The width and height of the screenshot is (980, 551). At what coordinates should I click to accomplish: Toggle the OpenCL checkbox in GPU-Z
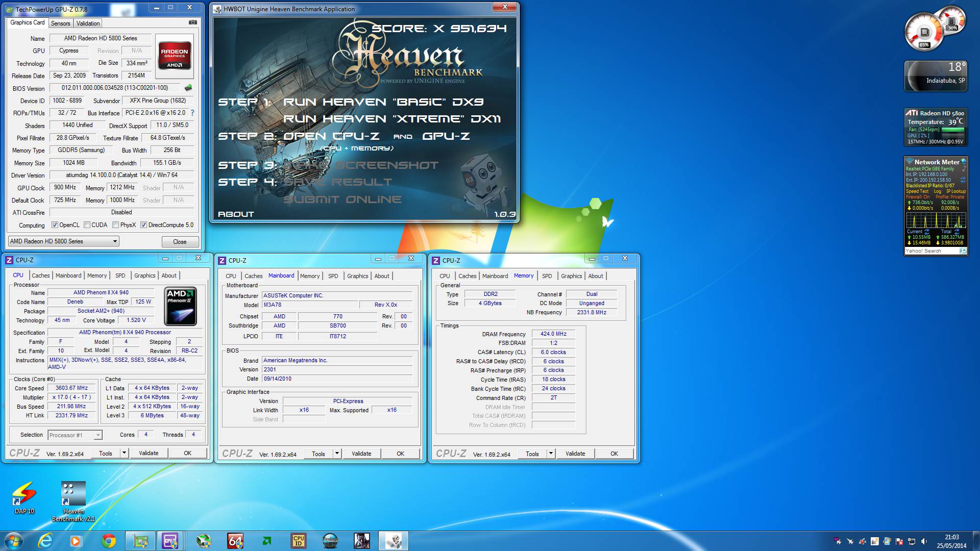pos(55,225)
